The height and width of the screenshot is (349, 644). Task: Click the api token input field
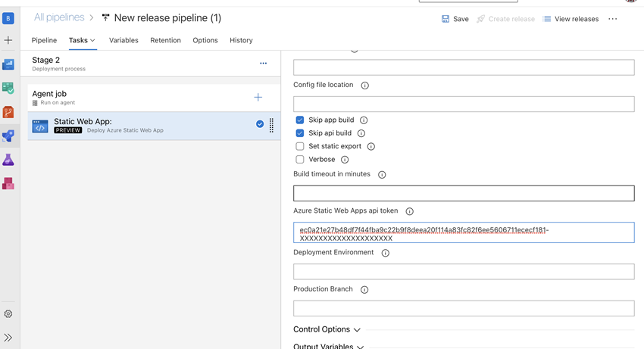[x=464, y=232]
